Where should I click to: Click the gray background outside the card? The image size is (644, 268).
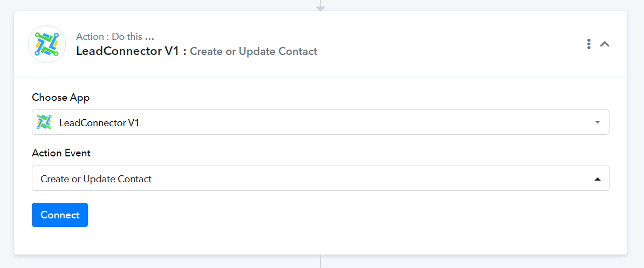coord(6,135)
